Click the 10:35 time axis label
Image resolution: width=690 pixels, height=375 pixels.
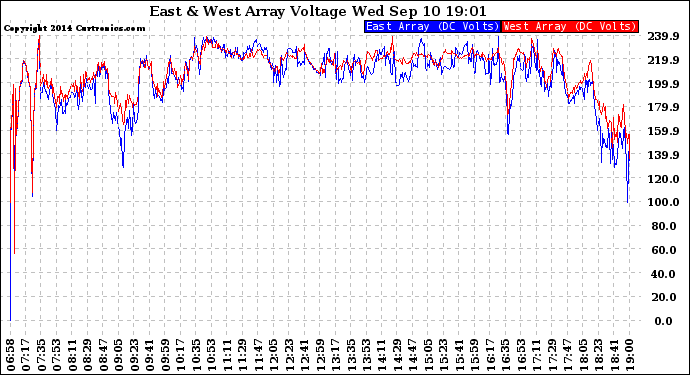(196, 355)
